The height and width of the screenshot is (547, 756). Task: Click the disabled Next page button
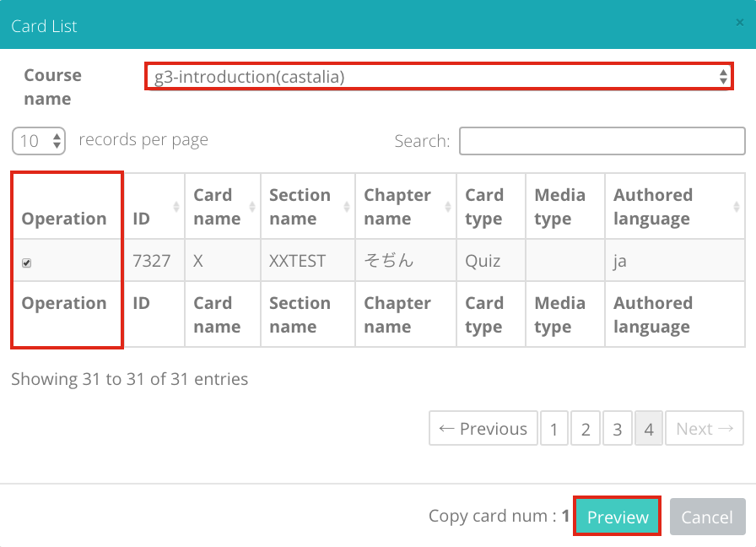(705, 428)
